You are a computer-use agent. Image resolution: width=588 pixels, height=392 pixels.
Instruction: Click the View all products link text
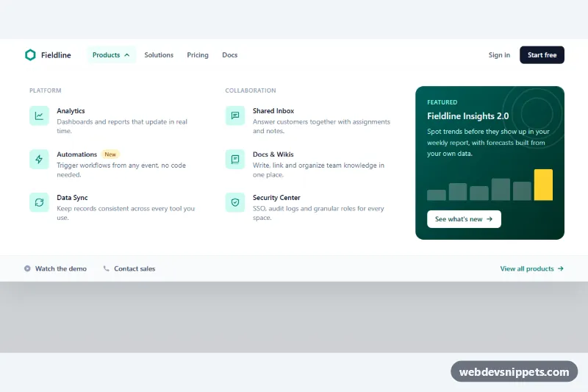(527, 268)
